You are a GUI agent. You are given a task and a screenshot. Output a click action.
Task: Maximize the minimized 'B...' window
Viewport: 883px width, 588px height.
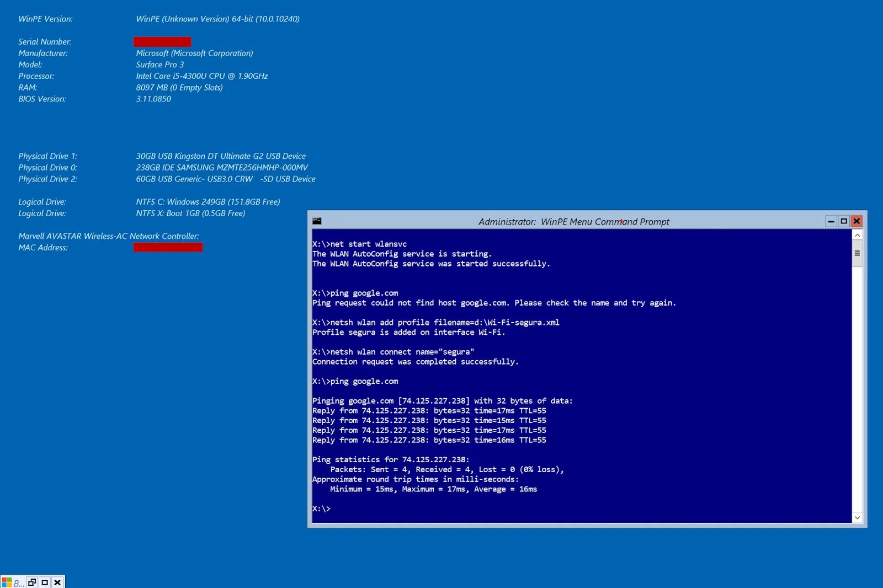pyautogui.click(x=45, y=582)
